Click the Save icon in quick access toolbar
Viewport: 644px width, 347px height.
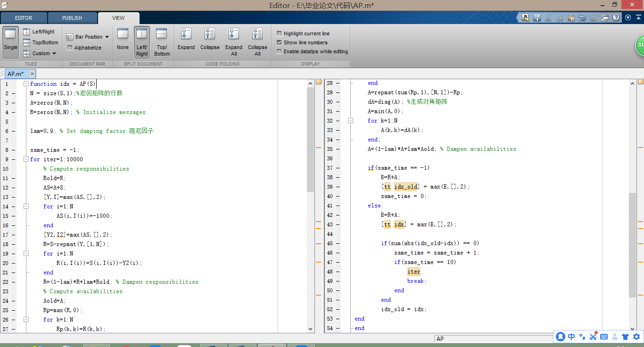coord(537,18)
